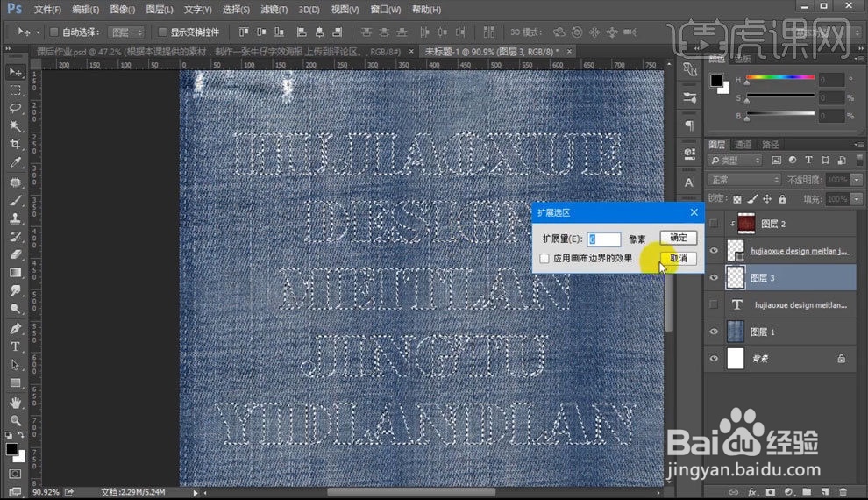Viewport: 868px width, 500px height.
Task: Open status bar info arrow
Action: tap(195, 492)
